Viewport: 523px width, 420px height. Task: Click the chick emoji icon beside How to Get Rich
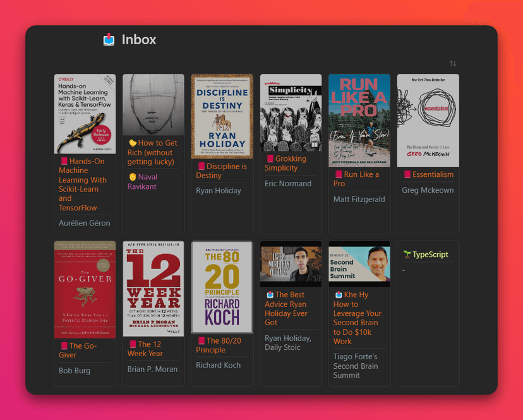click(133, 143)
